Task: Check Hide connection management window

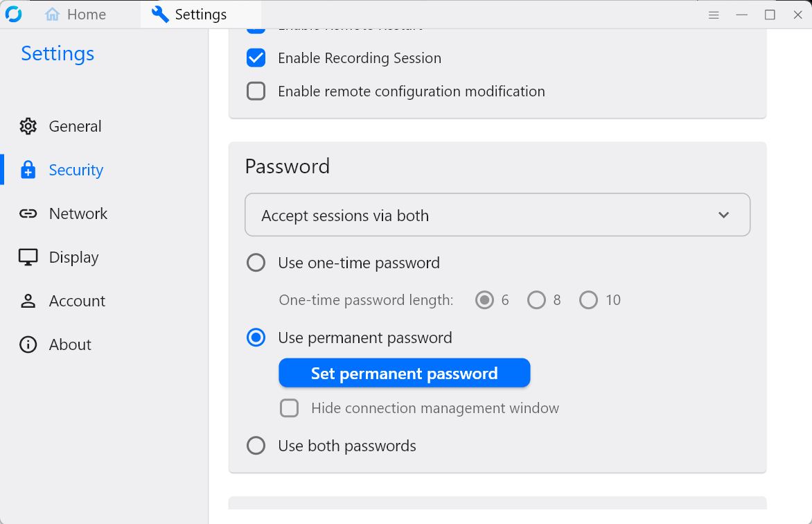Action: coord(289,408)
